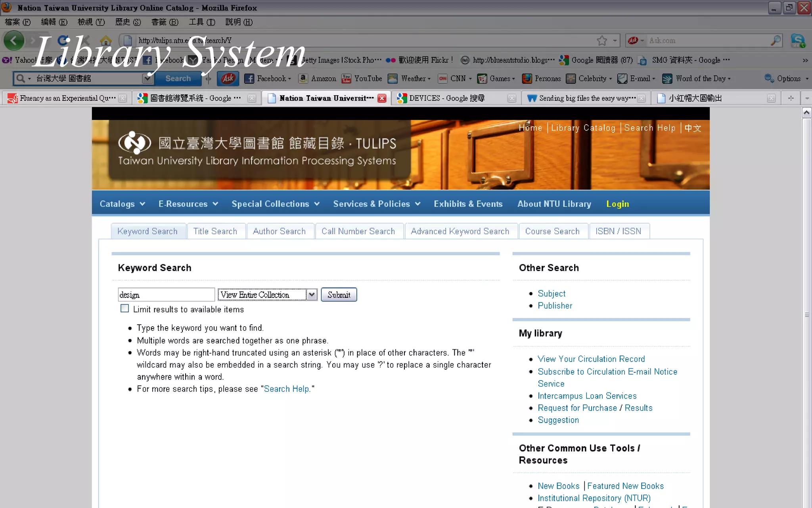Open the CNN toolbar button

[x=455, y=79]
